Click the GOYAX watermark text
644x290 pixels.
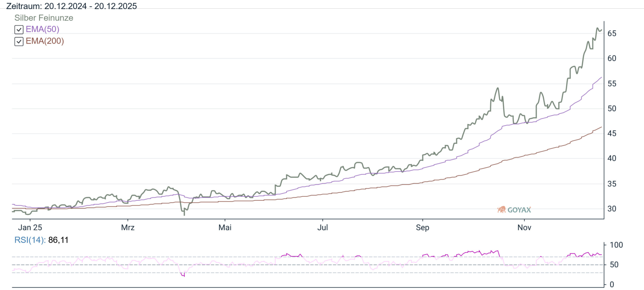click(519, 210)
